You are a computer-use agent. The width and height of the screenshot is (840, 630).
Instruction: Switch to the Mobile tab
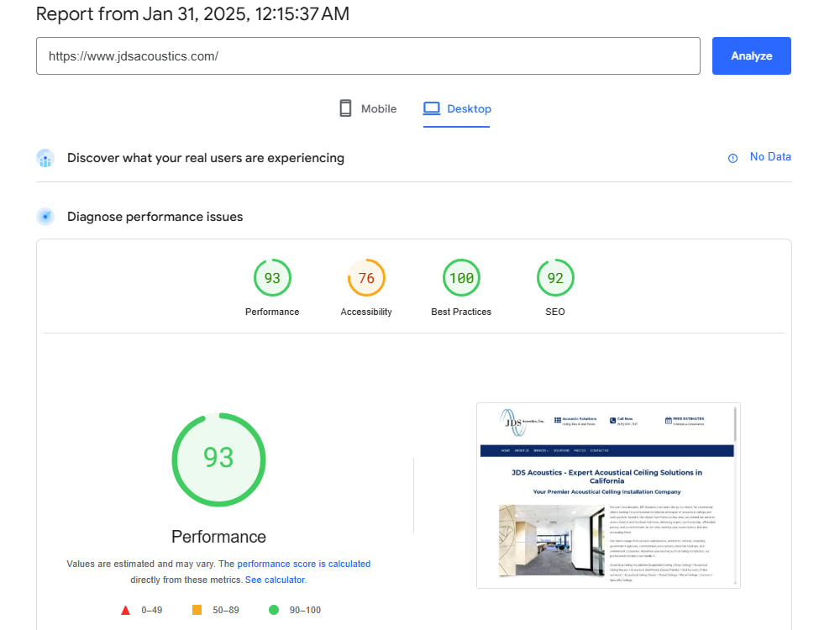pos(368,108)
